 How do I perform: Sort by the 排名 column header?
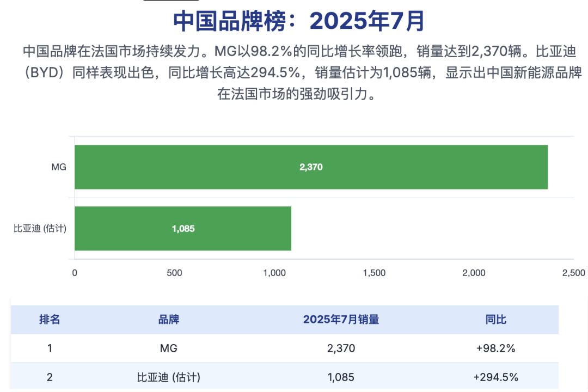point(50,320)
